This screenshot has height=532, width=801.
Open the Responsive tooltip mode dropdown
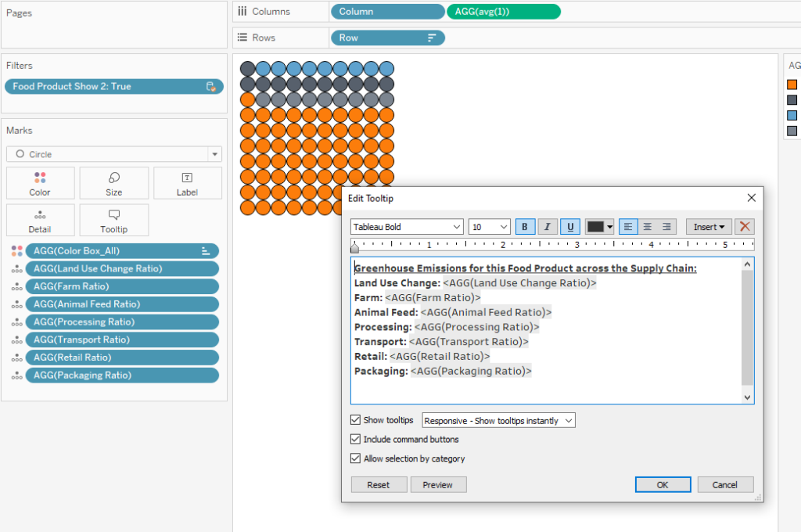tap(498, 421)
